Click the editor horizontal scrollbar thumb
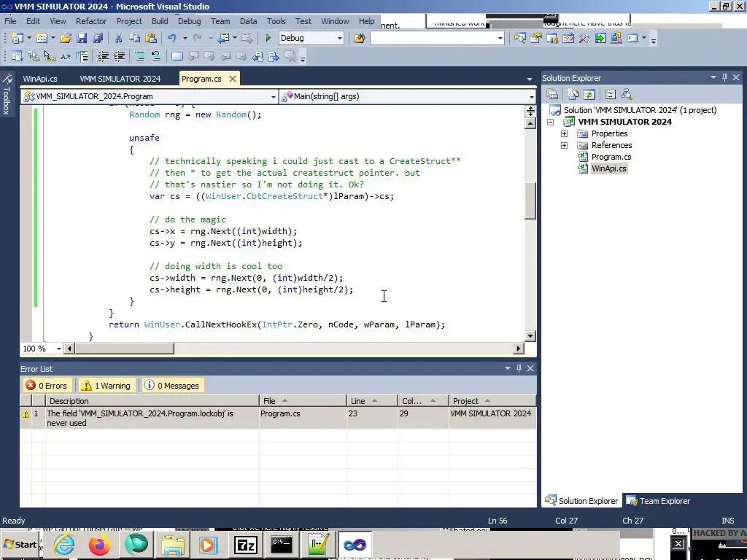The height and width of the screenshot is (560, 747). (124, 349)
